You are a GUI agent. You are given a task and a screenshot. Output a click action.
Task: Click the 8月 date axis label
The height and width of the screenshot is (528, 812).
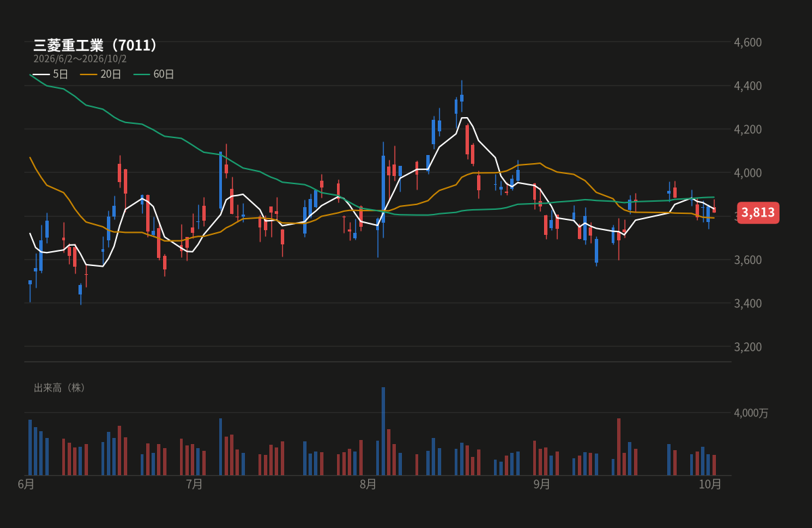click(x=368, y=484)
